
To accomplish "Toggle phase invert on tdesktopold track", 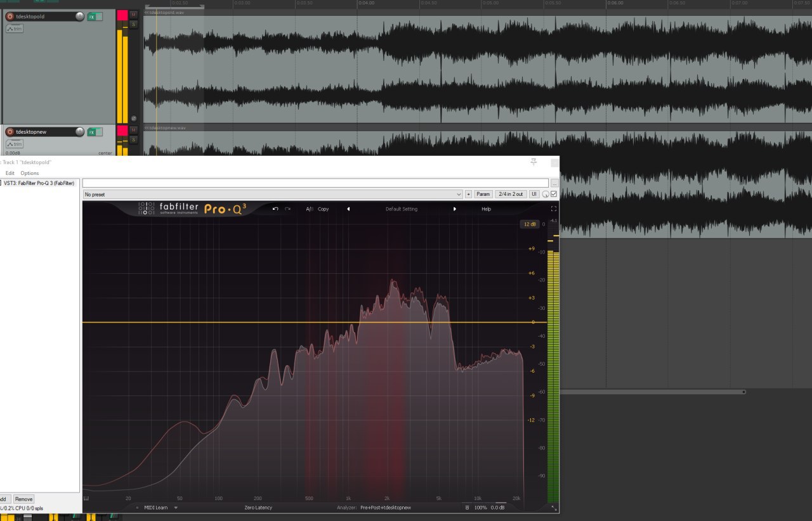I will [x=134, y=119].
